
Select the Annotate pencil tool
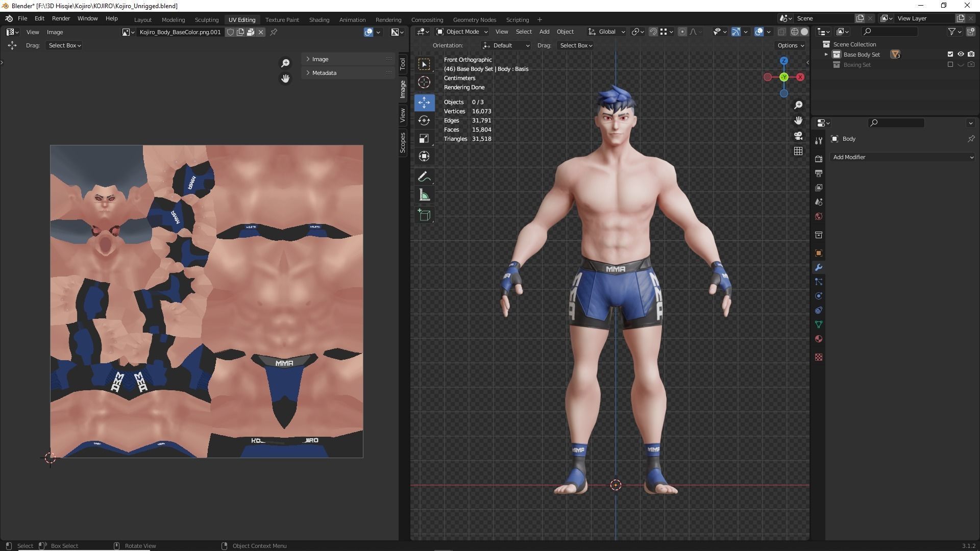424,177
